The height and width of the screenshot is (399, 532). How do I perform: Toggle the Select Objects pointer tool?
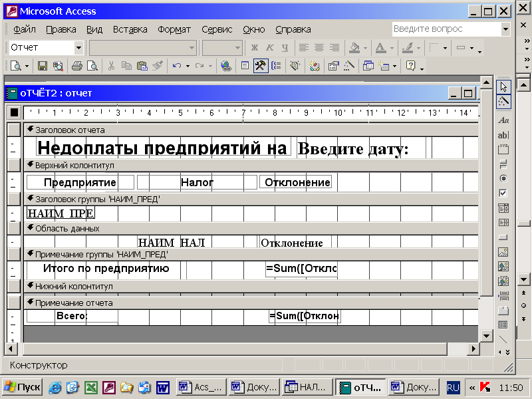pyautogui.click(x=503, y=87)
